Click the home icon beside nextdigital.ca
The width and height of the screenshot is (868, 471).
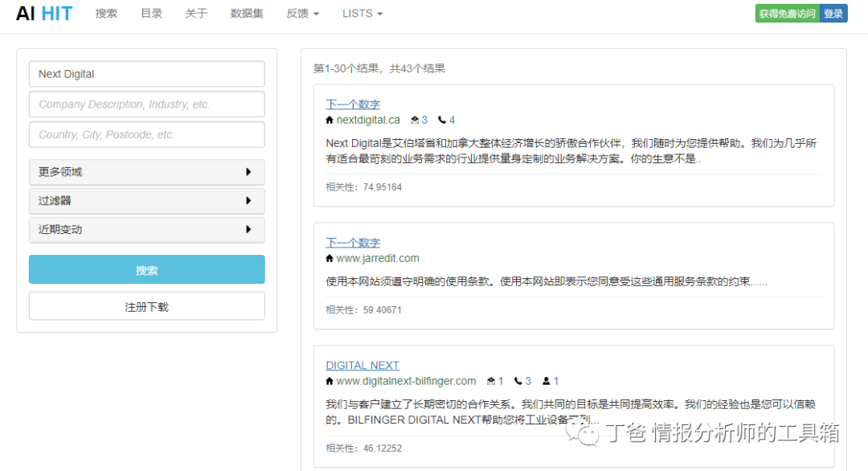tap(329, 119)
